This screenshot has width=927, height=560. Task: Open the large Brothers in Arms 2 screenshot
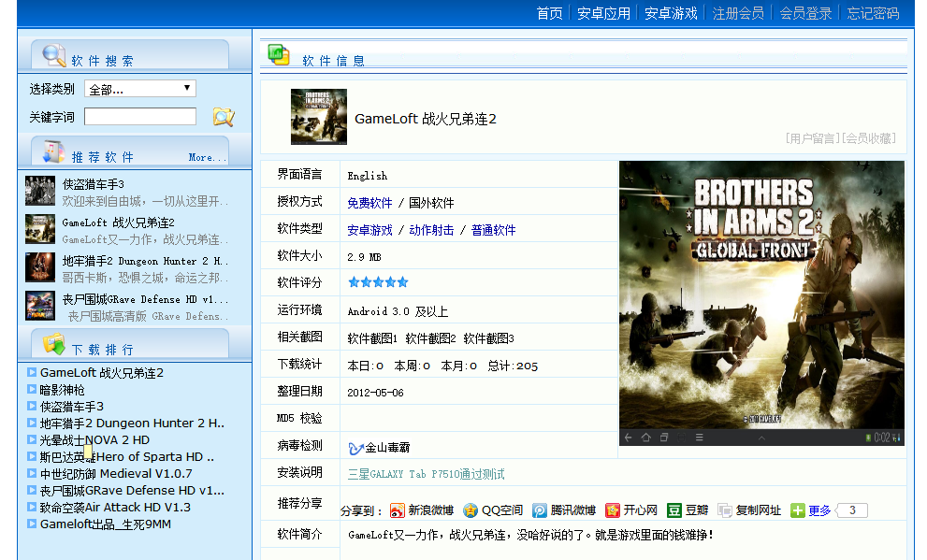click(761, 303)
